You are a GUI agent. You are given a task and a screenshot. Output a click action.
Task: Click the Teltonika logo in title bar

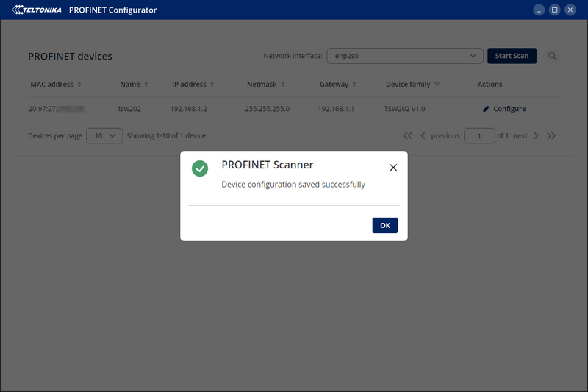click(x=37, y=10)
